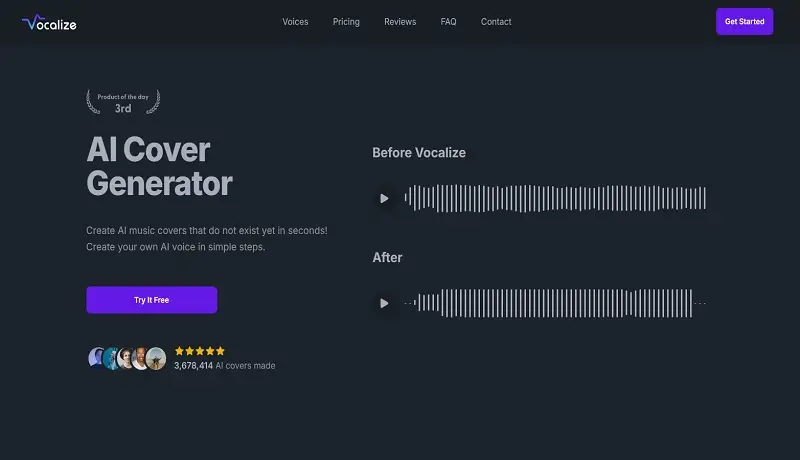Play the After audio sample
The height and width of the screenshot is (460, 800).
click(x=384, y=303)
